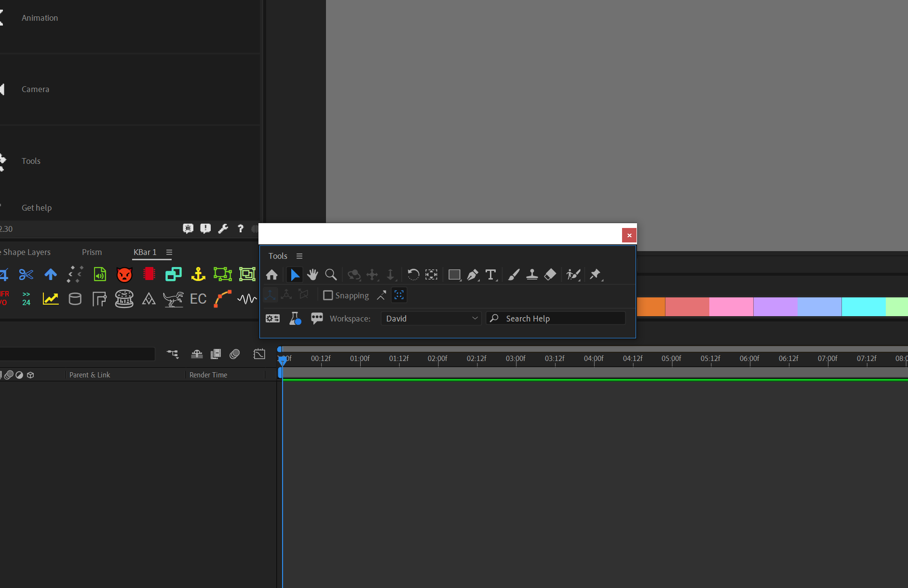Select the Clone Stamp tool
This screenshot has width=908, height=588.
click(x=532, y=275)
